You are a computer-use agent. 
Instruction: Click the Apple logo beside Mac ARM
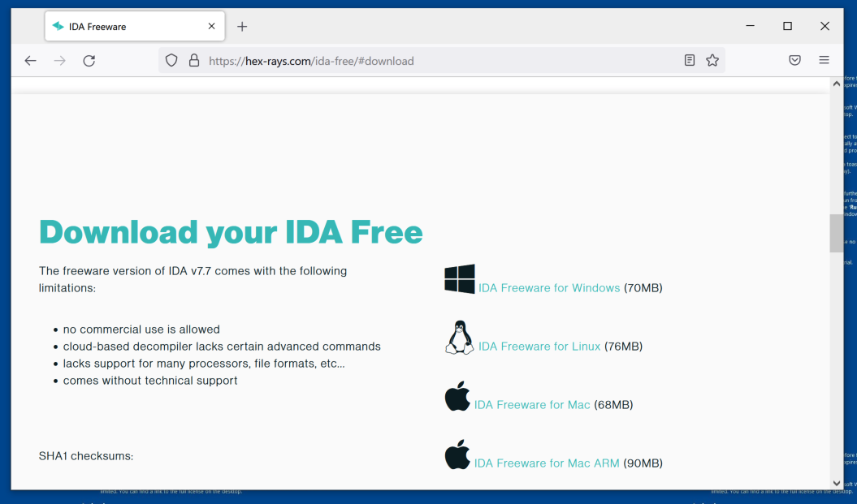[457, 454]
